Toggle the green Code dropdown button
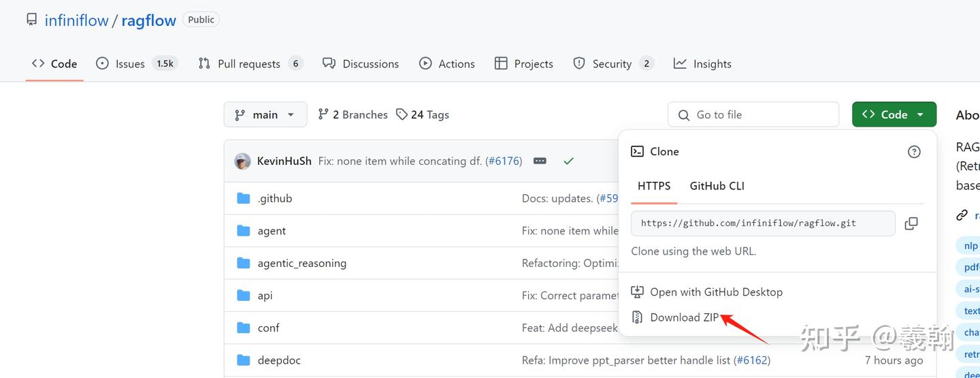The image size is (980, 378). point(894,114)
